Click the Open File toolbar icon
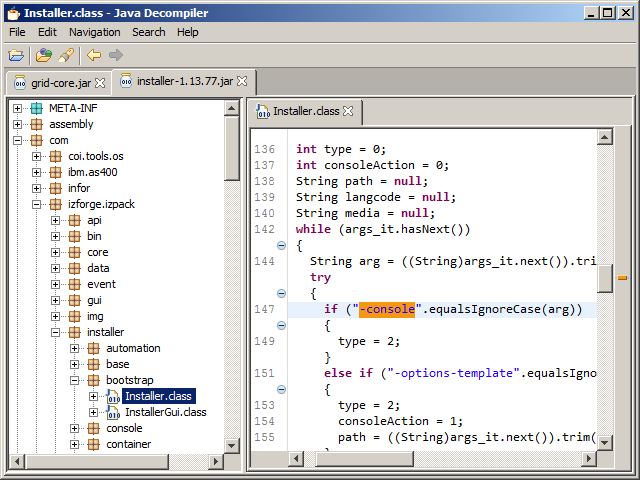The image size is (640, 480). 16,55
